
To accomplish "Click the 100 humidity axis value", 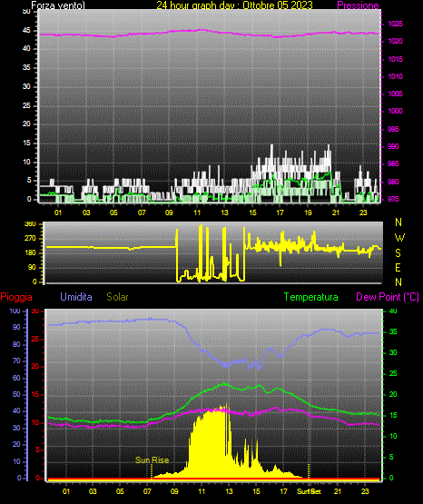I will click(15, 311).
